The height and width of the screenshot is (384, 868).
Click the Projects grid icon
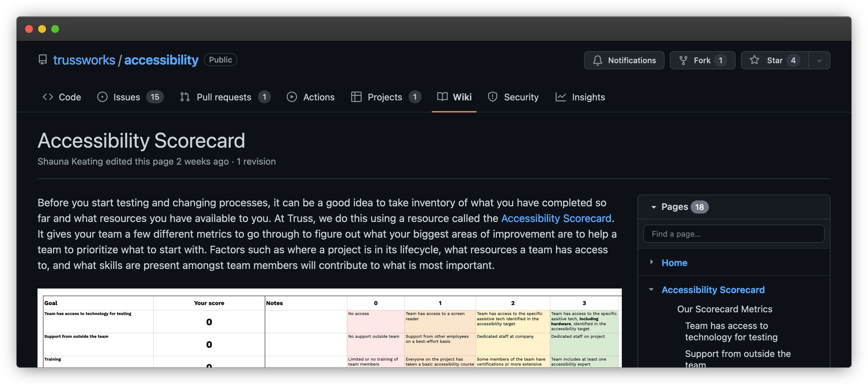point(356,97)
